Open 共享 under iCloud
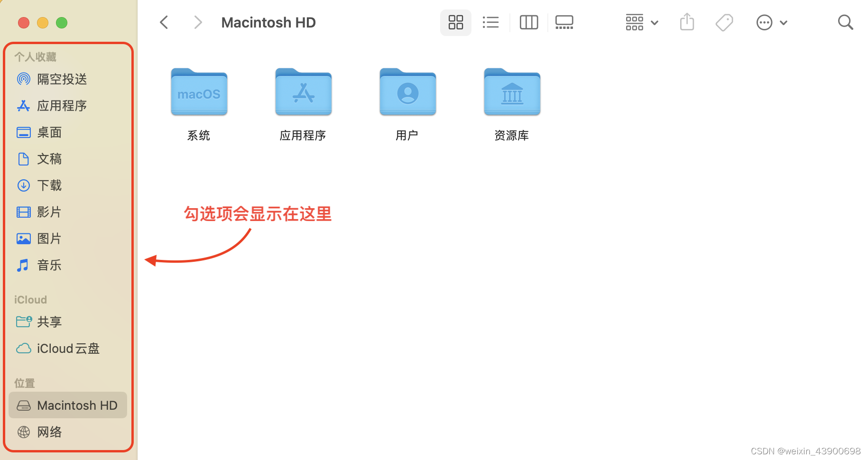Image resolution: width=868 pixels, height=460 pixels. [68, 322]
